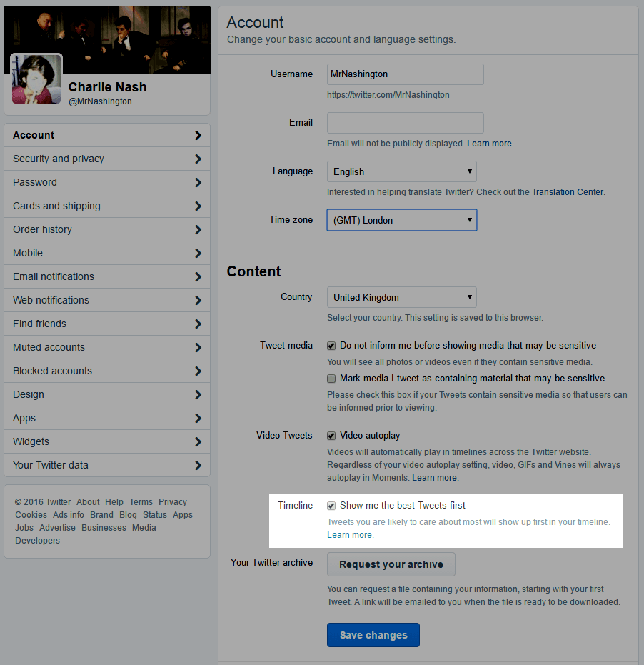
Task: Click the Charlie Nash profile name
Action: click(x=107, y=87)
